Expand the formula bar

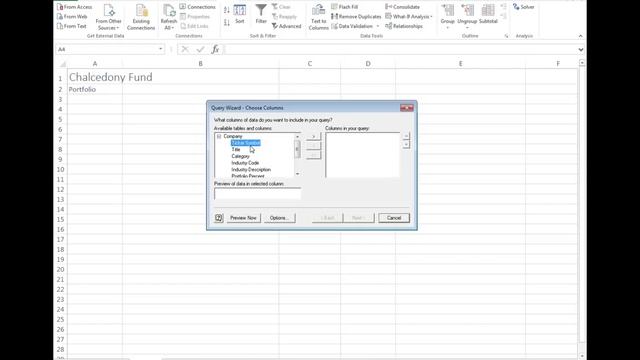click(x=581, y=49)
